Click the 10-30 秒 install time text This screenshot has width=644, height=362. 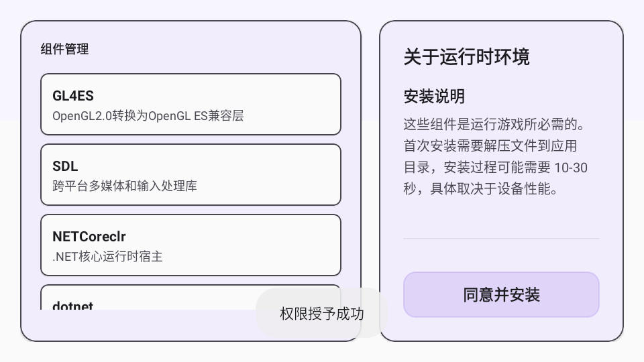pyautogui.click(x=563, y=168)
